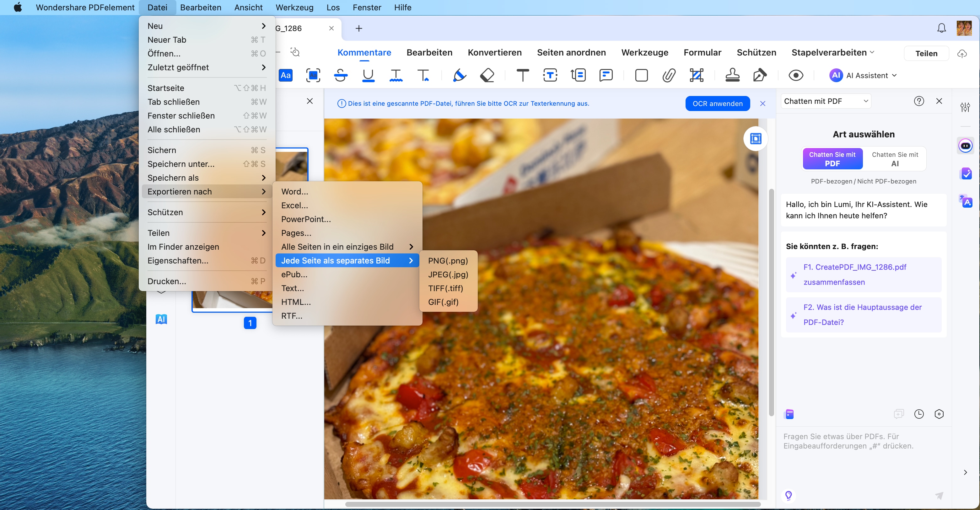The height and width of the screenshot is (510, 980).
Task: Expand the Neu submenu
Action: [x=207, y=26]
